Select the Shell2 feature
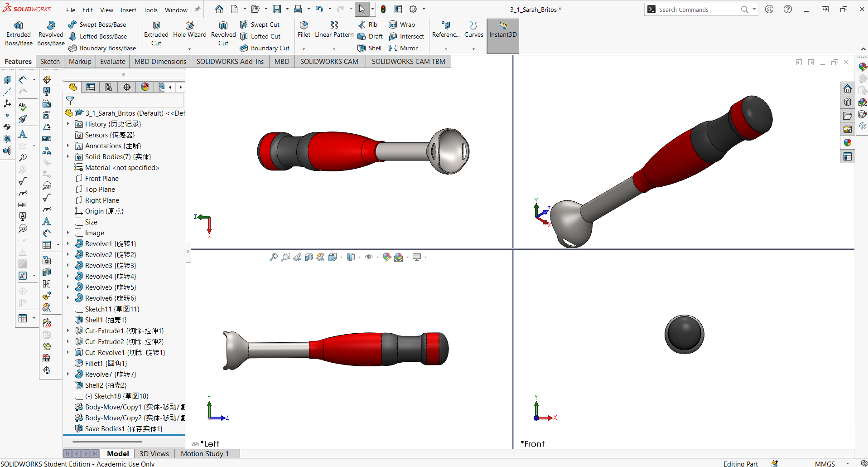Image resolution: width=868 pixels, height=467 pixels. coord(101,385)
